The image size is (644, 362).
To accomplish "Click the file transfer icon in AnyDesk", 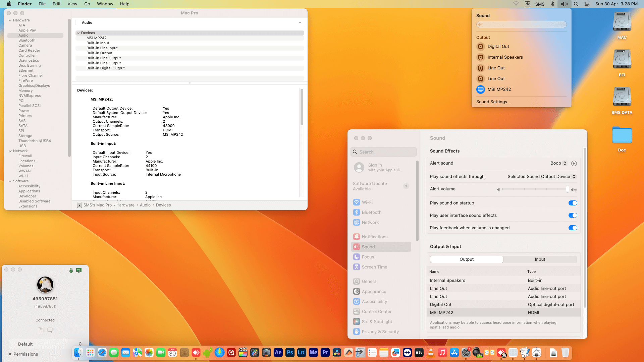I will [x=41, y=330].
